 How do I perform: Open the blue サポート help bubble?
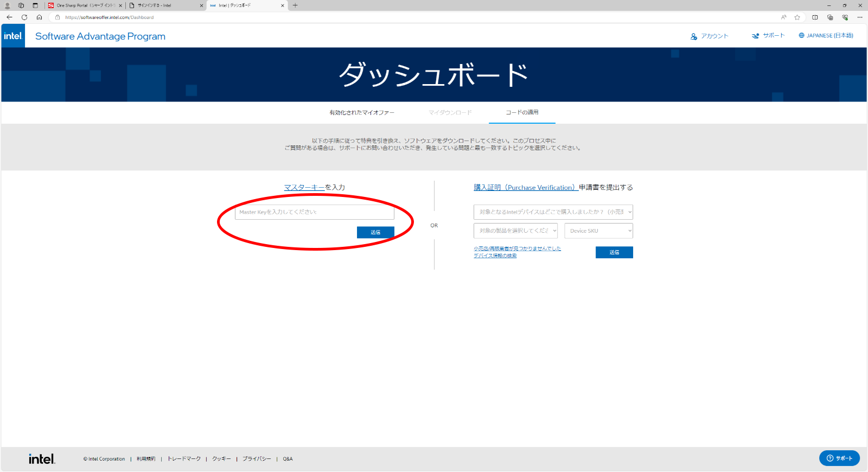839,458
